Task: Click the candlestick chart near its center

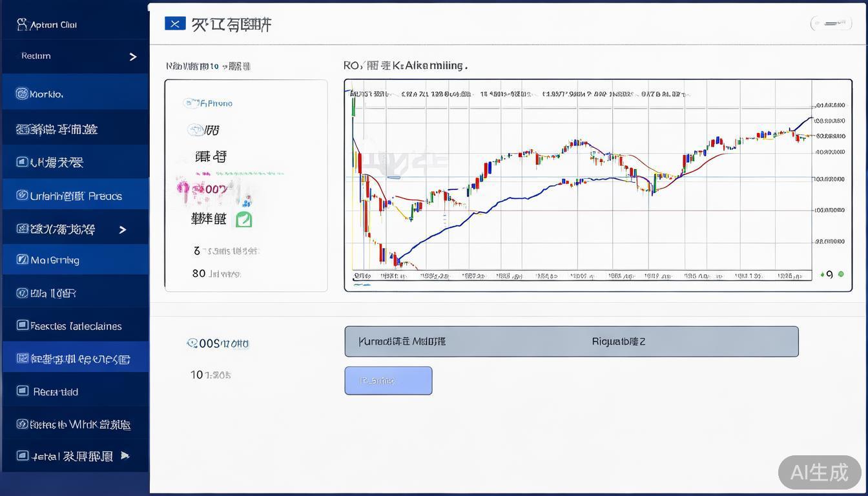Action: 581,181
